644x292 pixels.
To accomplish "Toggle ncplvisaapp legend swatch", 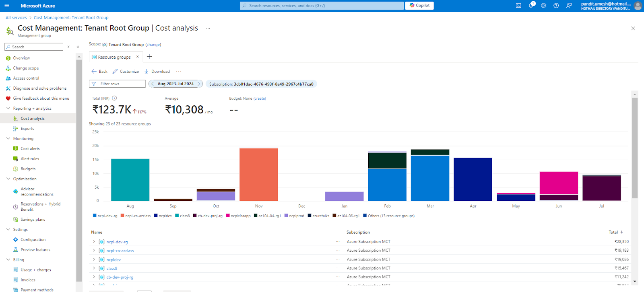I will click(228, 216).
